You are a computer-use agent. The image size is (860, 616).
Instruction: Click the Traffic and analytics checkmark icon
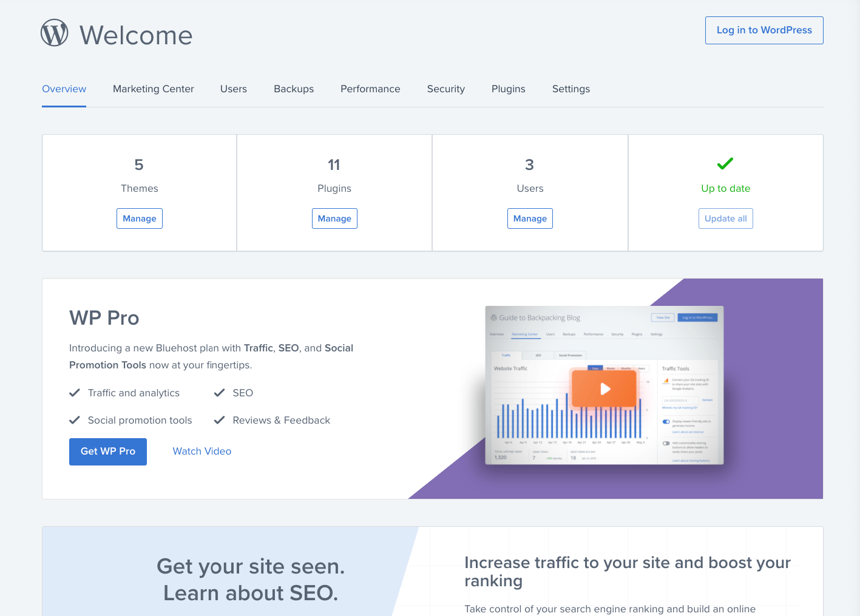coord(75,393)
